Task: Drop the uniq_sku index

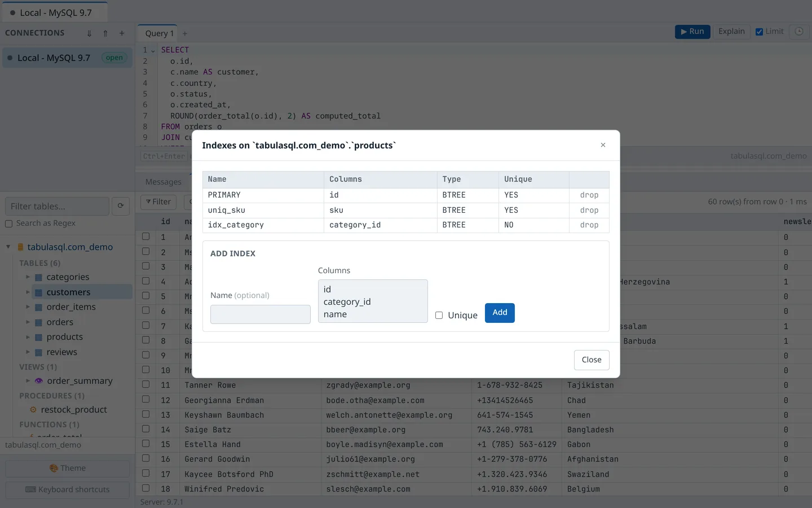Action: 589,211
